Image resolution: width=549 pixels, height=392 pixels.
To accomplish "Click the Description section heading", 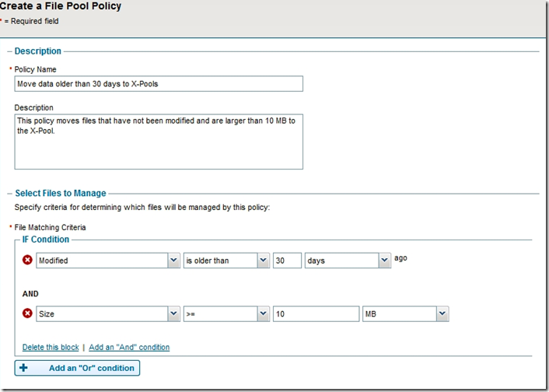I will pos(38,51).
